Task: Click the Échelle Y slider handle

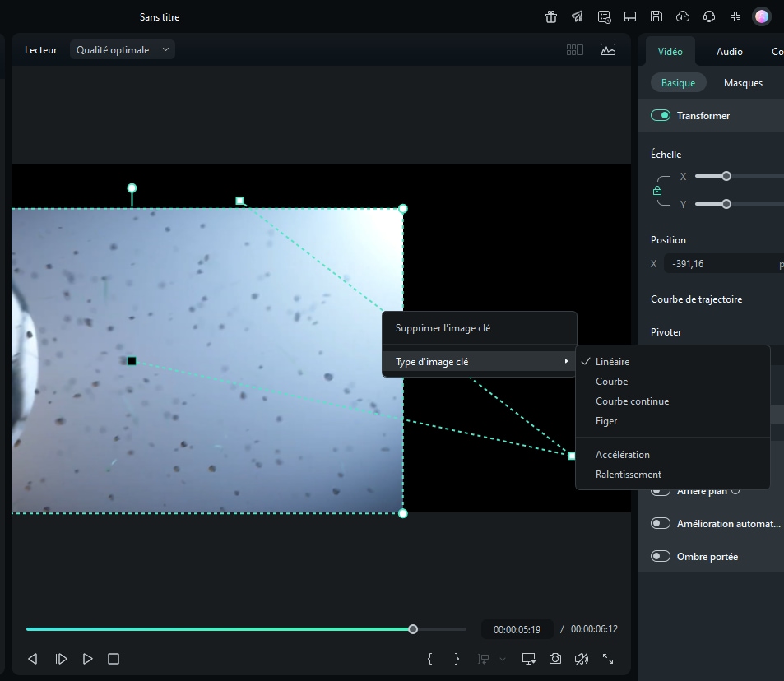Action: tap(726, 204)
